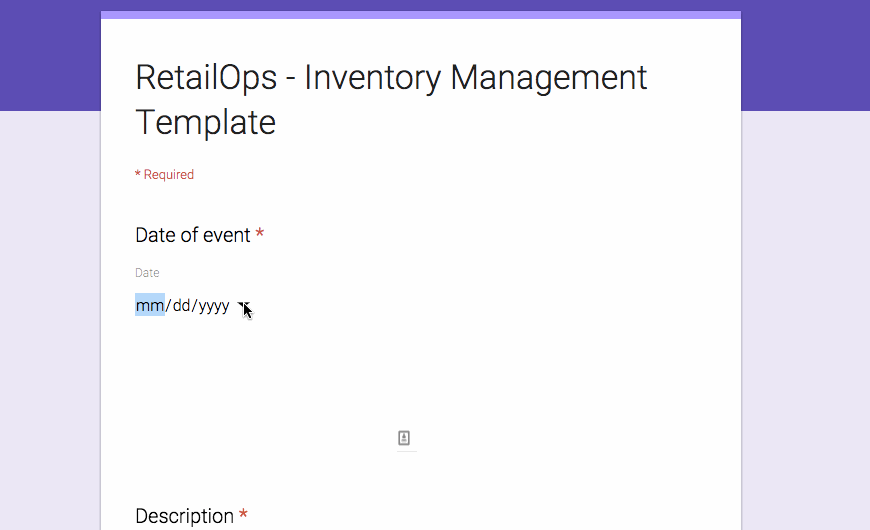This screenshot has height=530, width=870.
Task: Select the yyyy year field
Action: 214,306
